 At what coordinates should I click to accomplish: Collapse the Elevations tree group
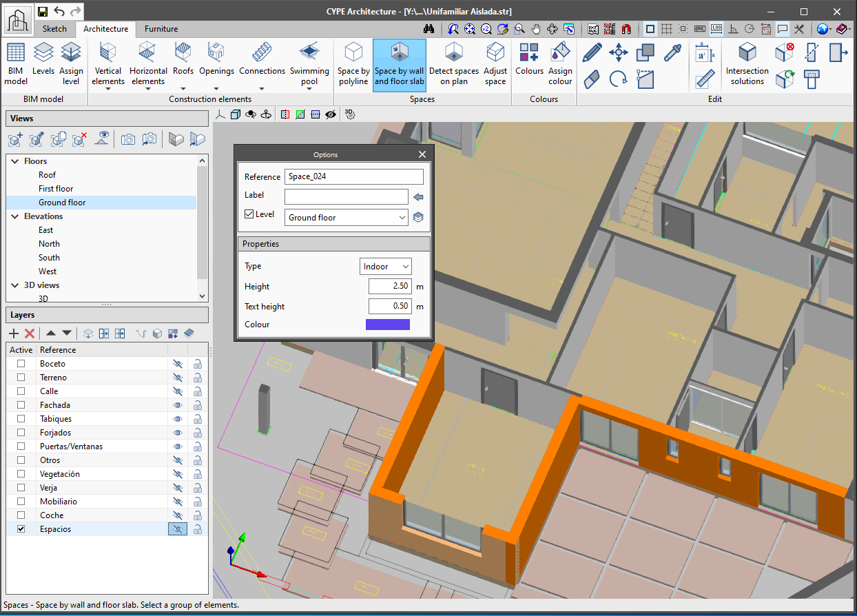click(x=14, y=216)
